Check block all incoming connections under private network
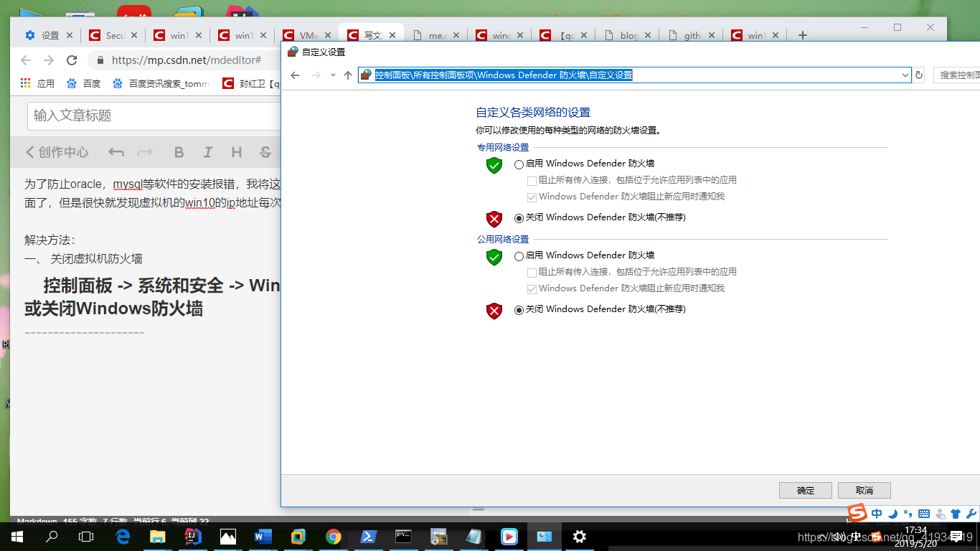980x551 pixels. [x=532, y=181]
